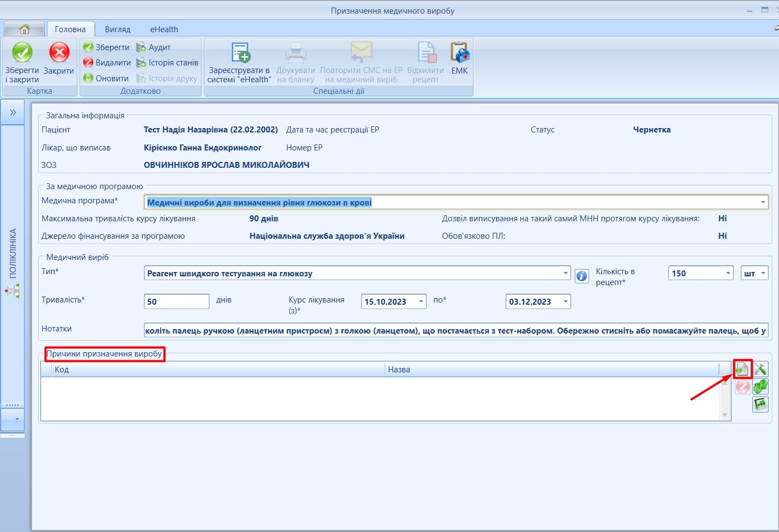This screenshot has height=532, width=779.
Task: Open the device 'Тип' dropdown arrow
Action: (565, 273)
